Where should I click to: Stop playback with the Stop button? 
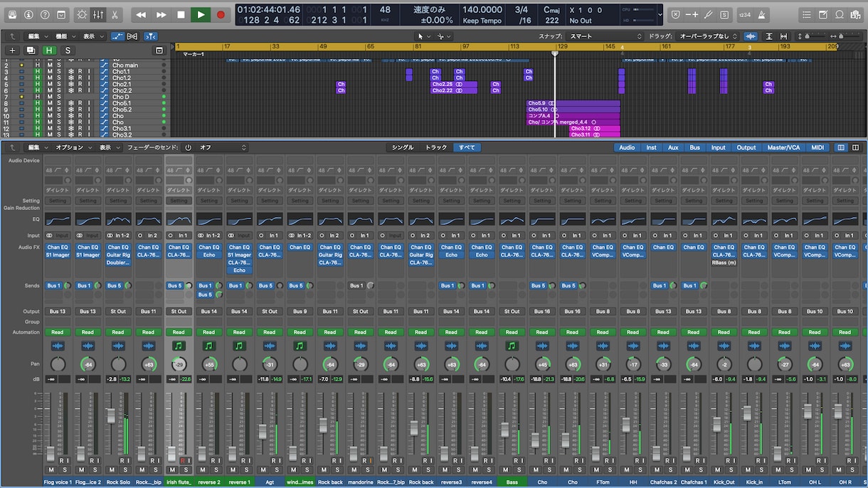tap(181, 14)
